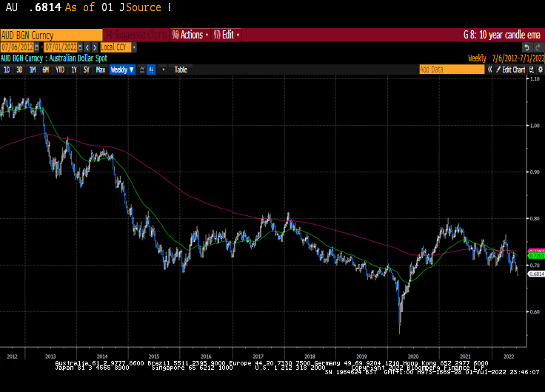The height and width of the screenshot is (392, 545).
Task: Collapse panel with double-left chevron icon
Action: tap(489, 70)
